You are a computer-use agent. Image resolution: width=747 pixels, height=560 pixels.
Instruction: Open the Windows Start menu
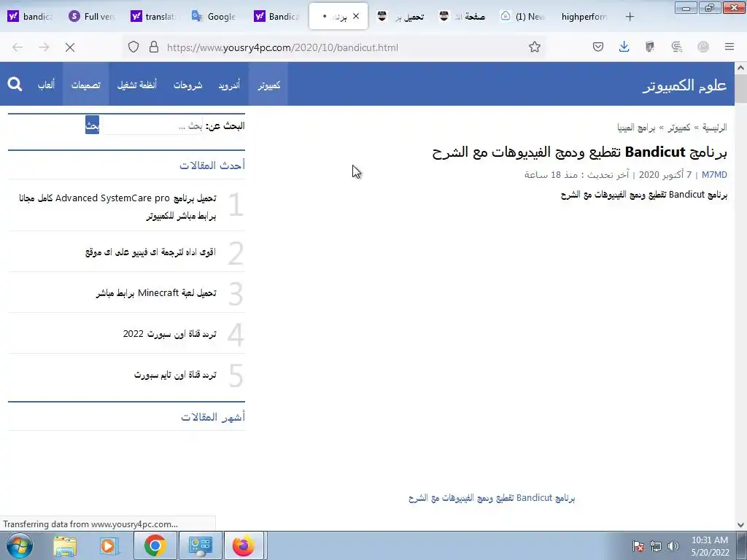[20, 545]
